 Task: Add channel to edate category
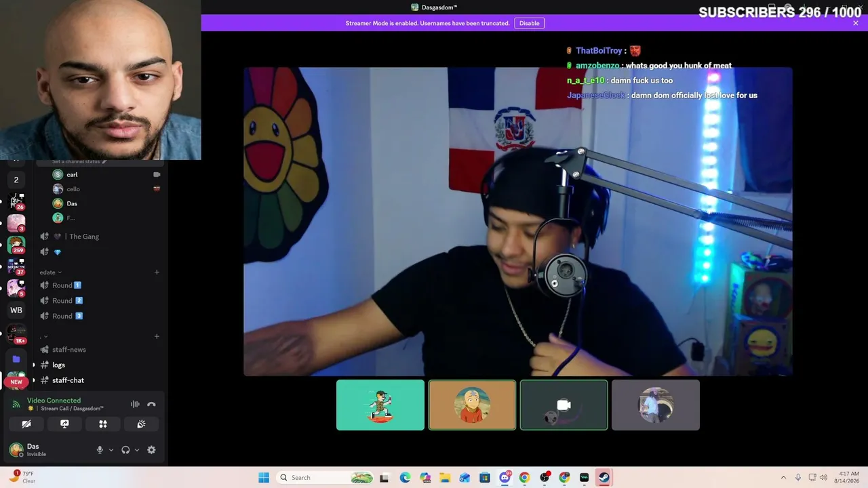(x=157, y=272)
